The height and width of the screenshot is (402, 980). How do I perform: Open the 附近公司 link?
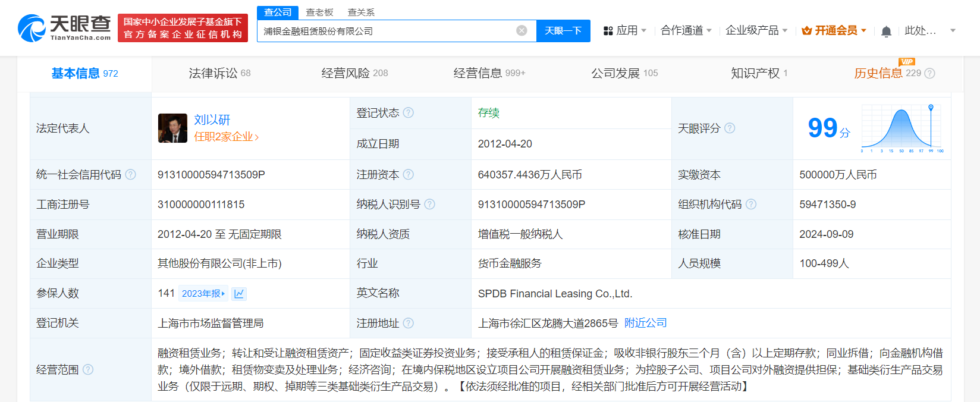click(645, 323)
